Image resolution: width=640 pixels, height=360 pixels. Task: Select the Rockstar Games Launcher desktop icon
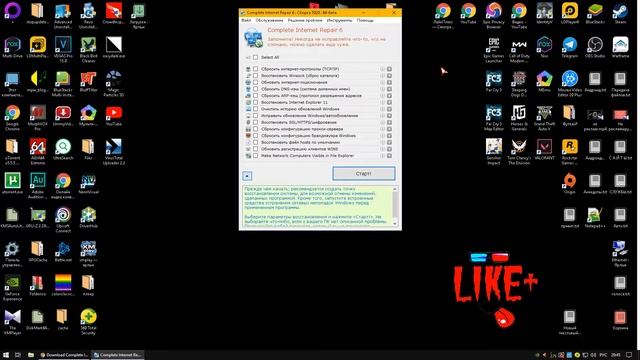569,151
